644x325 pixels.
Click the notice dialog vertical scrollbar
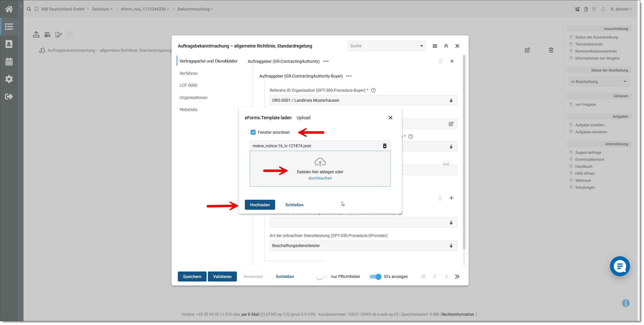coord(464,152)
